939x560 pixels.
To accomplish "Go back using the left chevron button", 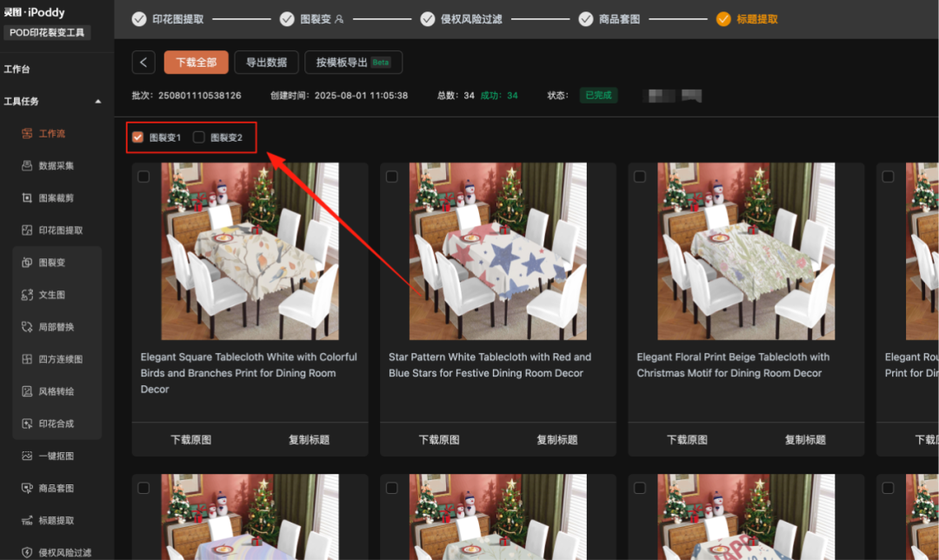I will (x=143, y=63).
